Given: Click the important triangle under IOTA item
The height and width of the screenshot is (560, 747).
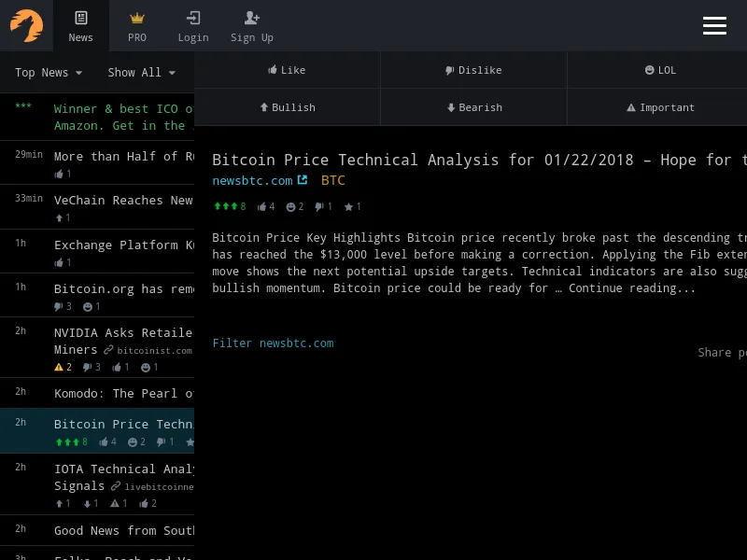Looking at the screenshot, I should [x=115, y=503].
